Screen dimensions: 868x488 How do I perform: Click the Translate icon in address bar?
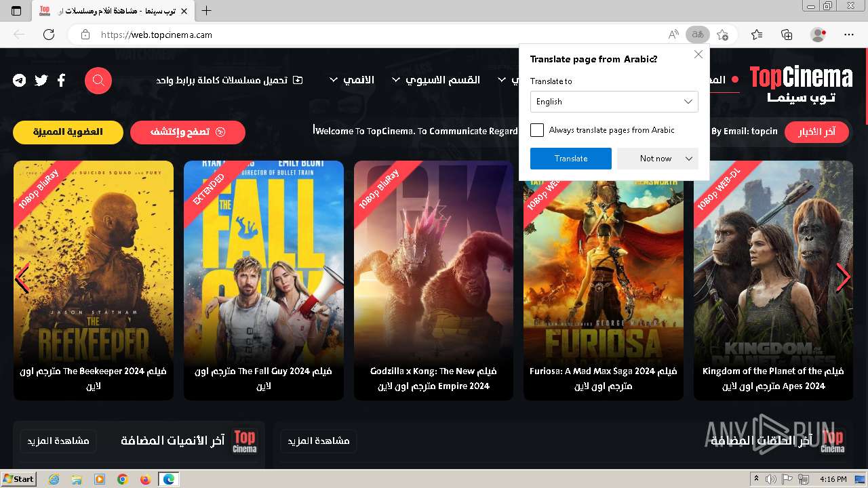[x=698, y=35]
